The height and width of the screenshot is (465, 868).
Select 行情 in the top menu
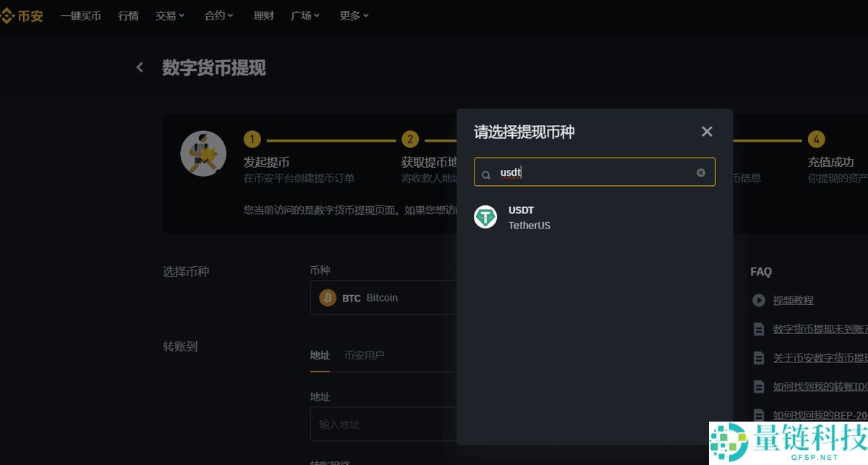click(128, 15)
